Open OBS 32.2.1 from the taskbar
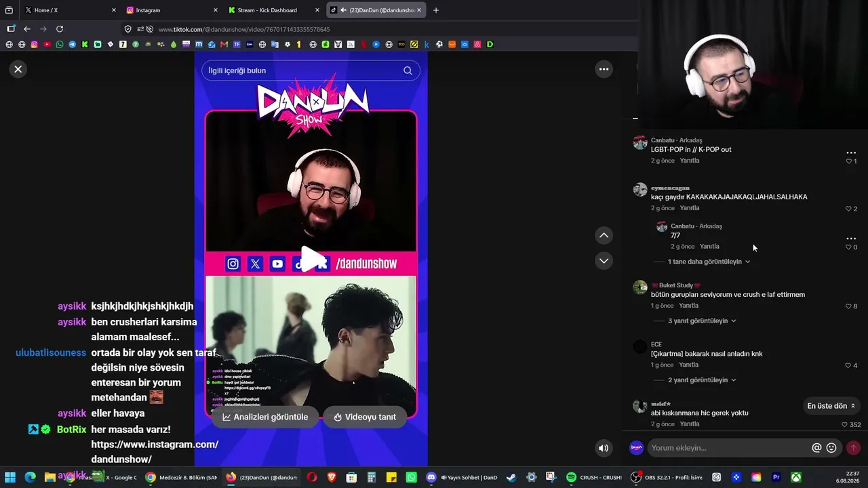The height and width of the screenshot is (488, 868). (x=666, y=477)
